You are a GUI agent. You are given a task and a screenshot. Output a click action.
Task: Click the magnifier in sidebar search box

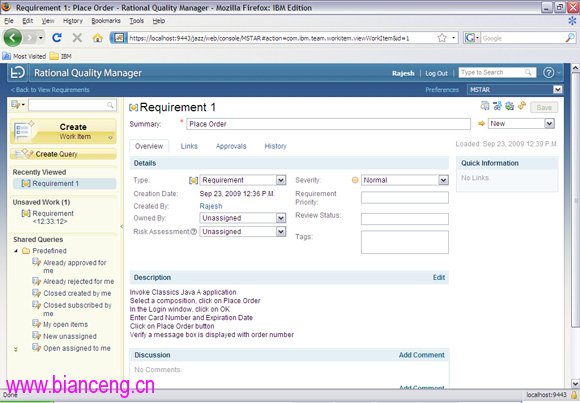coord(110,105)
